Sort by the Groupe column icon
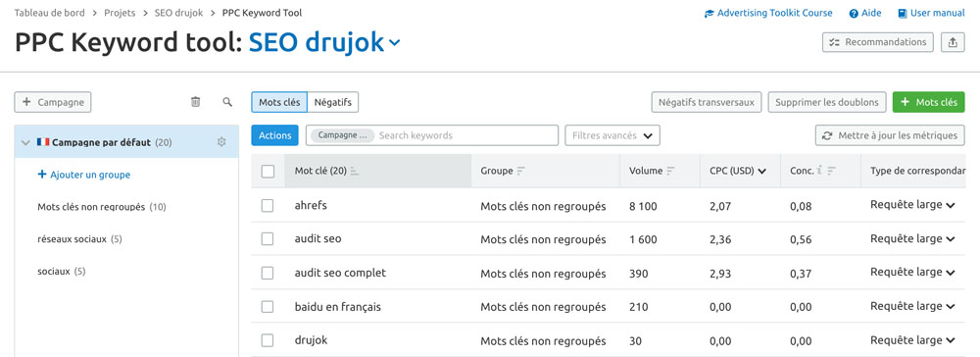 tap(521, 171)
